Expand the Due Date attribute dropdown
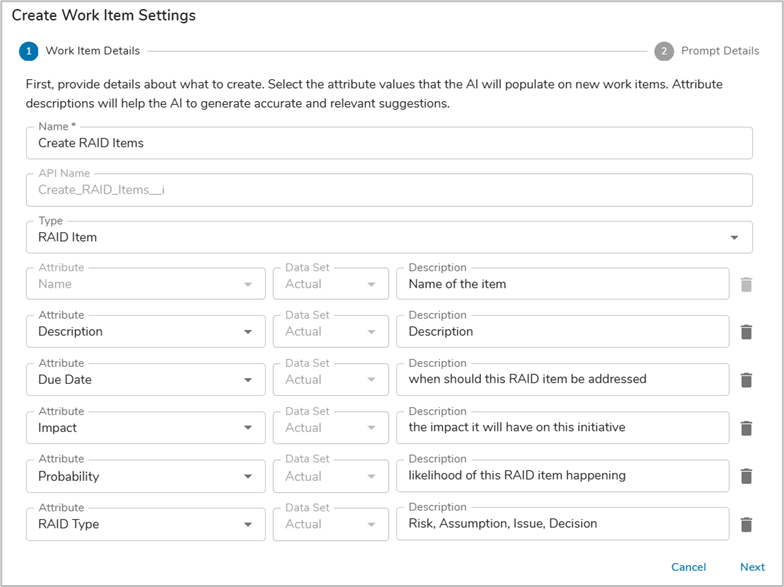This screenshot has width=784, height=587. pos(145,380)
